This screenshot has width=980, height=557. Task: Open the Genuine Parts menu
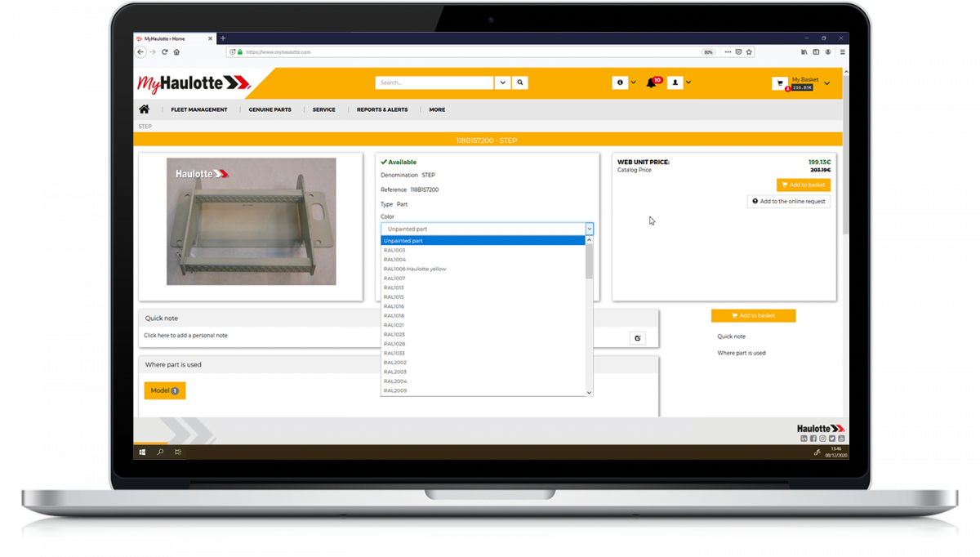tap(269, 109)
